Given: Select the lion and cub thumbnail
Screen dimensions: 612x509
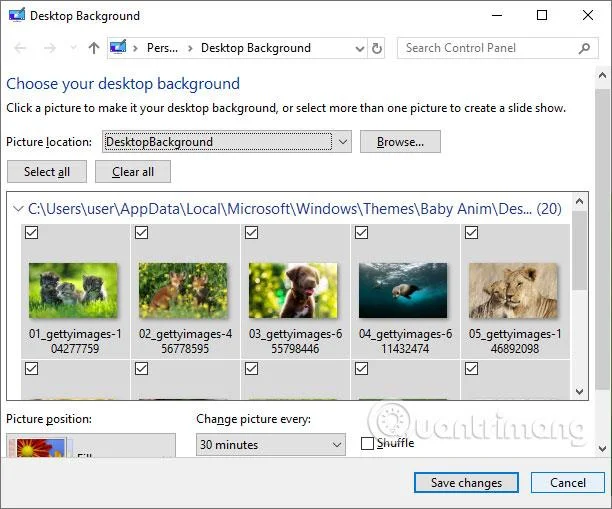Looking at the screenshot, I should pos(513,290).
